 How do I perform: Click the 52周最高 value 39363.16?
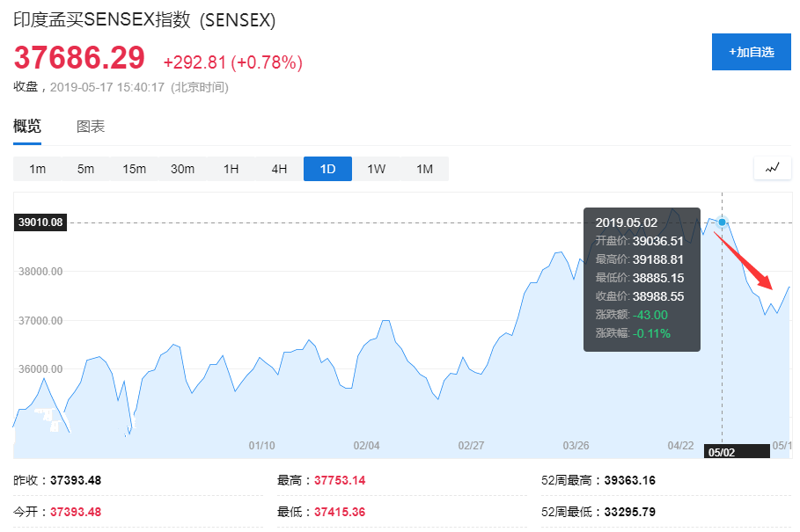(629, 481)
